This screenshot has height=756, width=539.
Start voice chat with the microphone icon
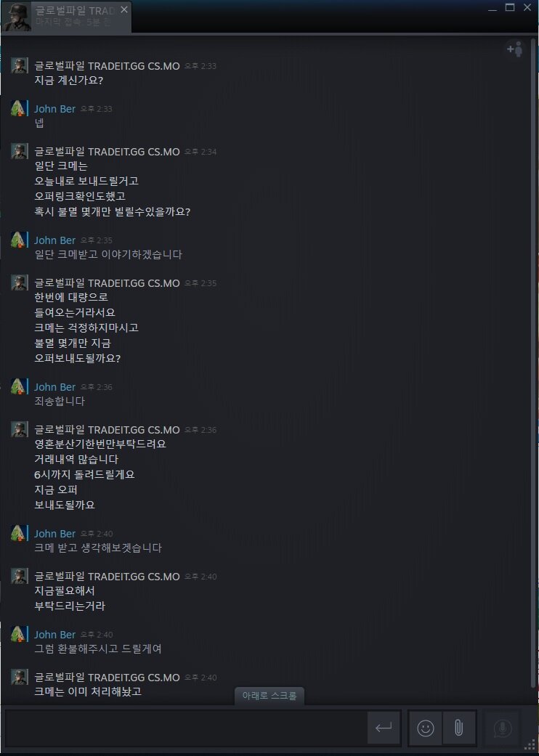point(503,728)
